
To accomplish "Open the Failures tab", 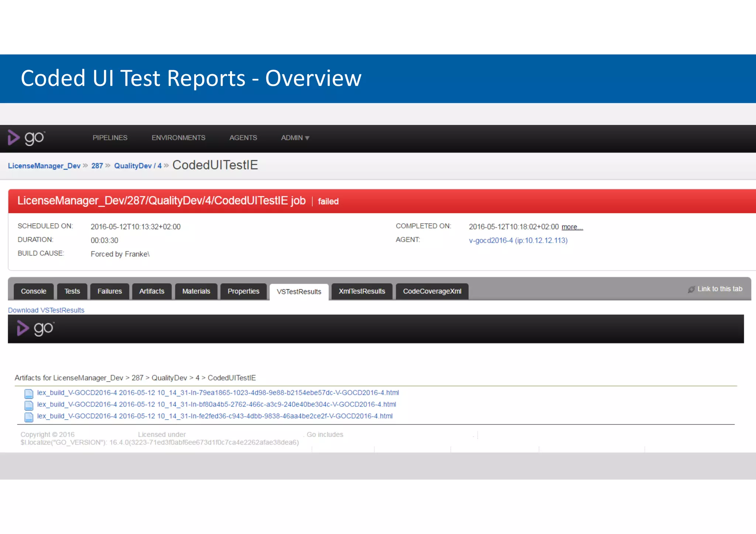I will coord(110,291).
